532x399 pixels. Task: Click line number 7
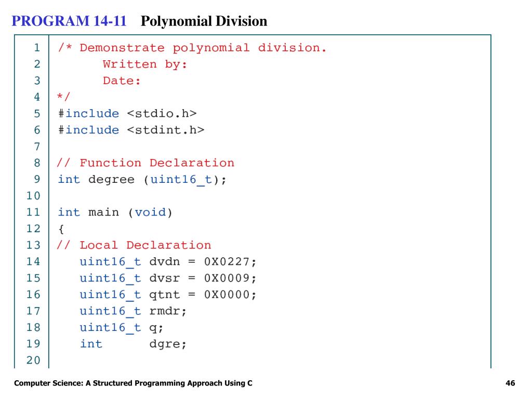[x=37, y=147]
